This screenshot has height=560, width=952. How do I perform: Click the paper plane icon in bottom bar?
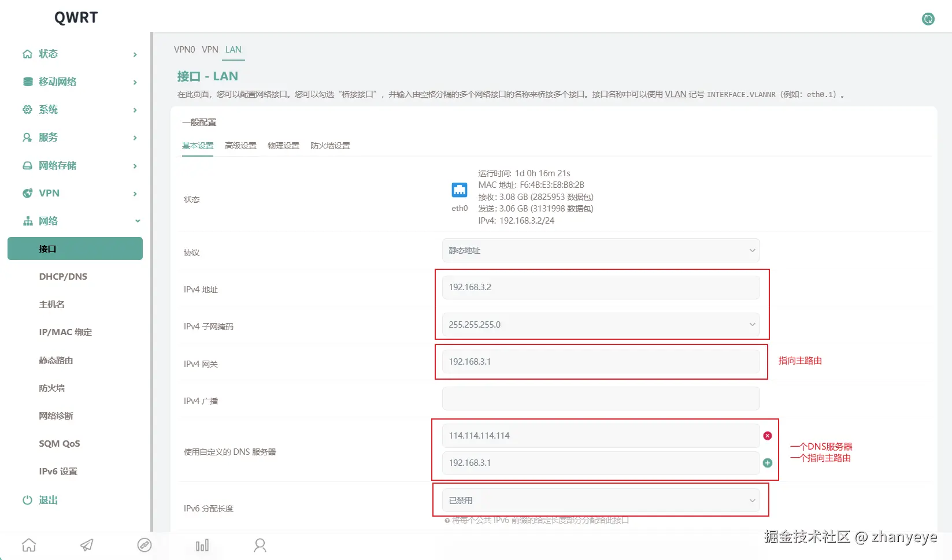(x=87, y=545)
